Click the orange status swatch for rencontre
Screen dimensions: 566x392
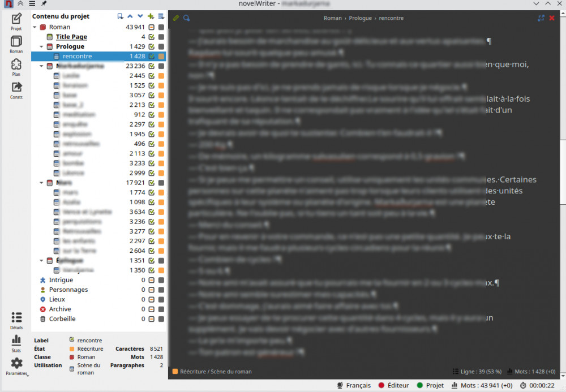tap(161, 57)
